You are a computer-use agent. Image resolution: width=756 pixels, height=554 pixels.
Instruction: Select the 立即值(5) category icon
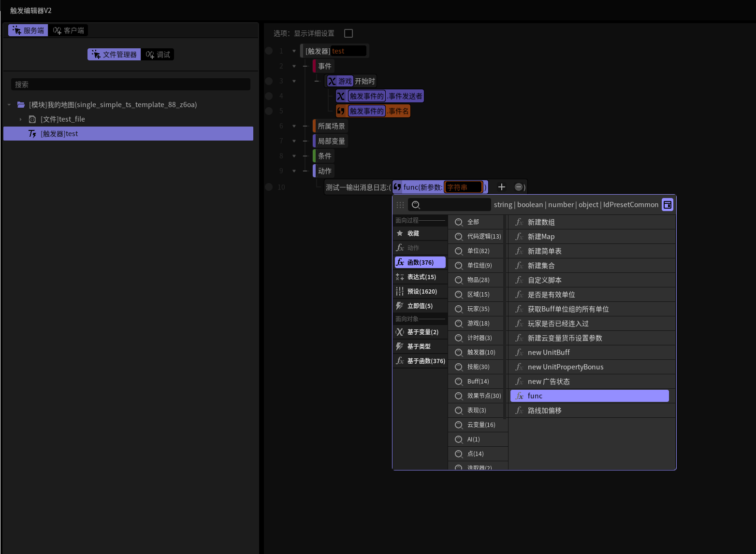click(400, 305)
